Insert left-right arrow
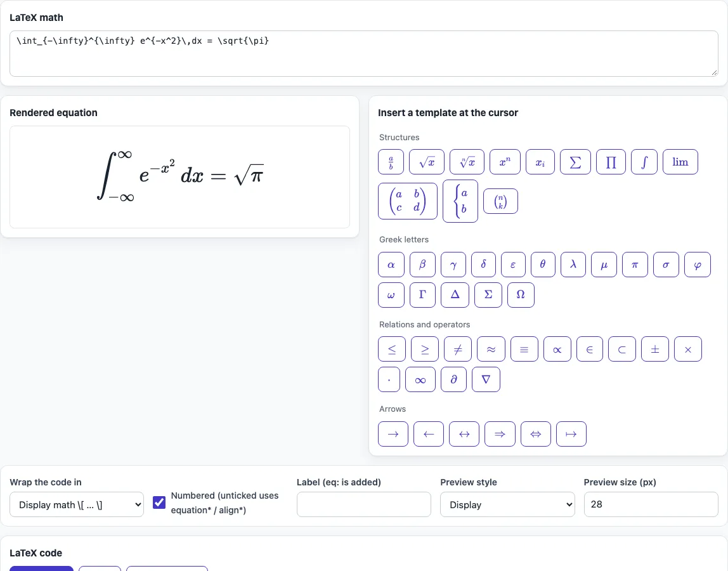 pos(464,434)
